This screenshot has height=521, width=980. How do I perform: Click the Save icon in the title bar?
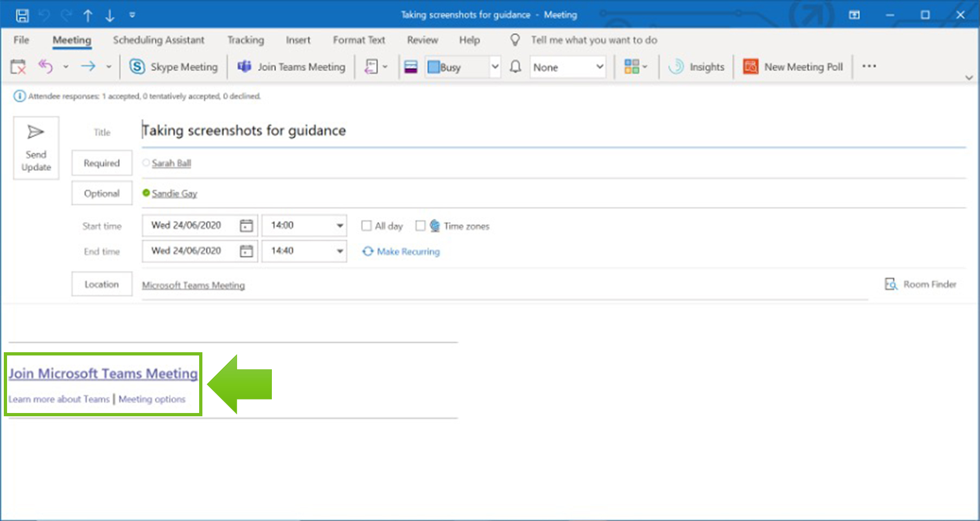click(22, 15)
